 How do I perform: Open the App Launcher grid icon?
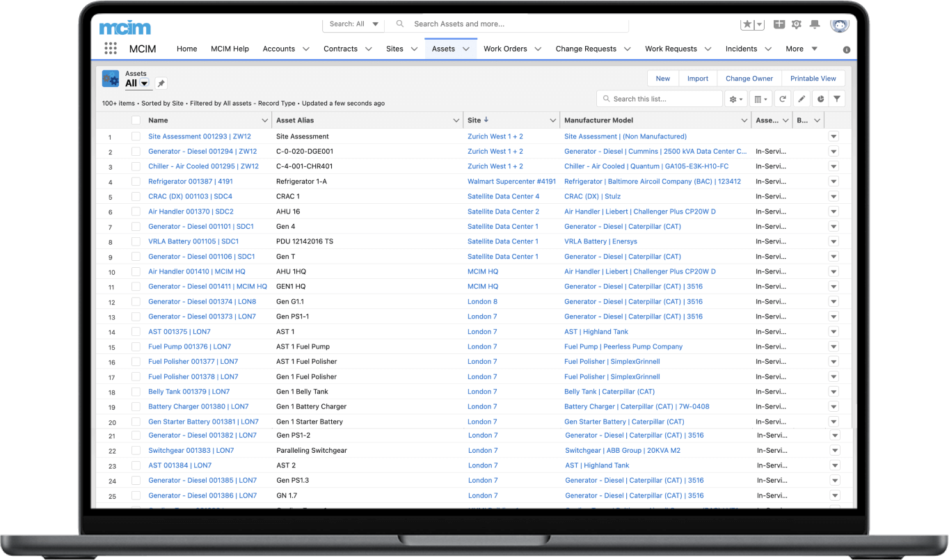tap(111, 49)
